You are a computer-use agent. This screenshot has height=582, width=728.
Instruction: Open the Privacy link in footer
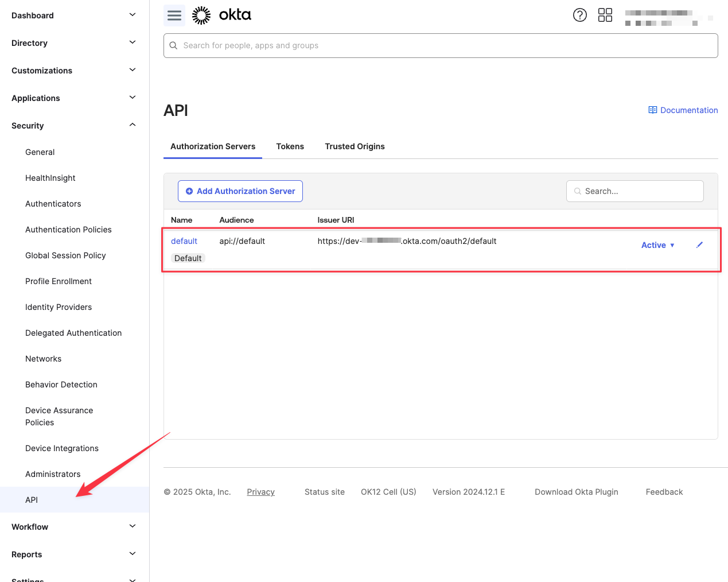point(260,492)
